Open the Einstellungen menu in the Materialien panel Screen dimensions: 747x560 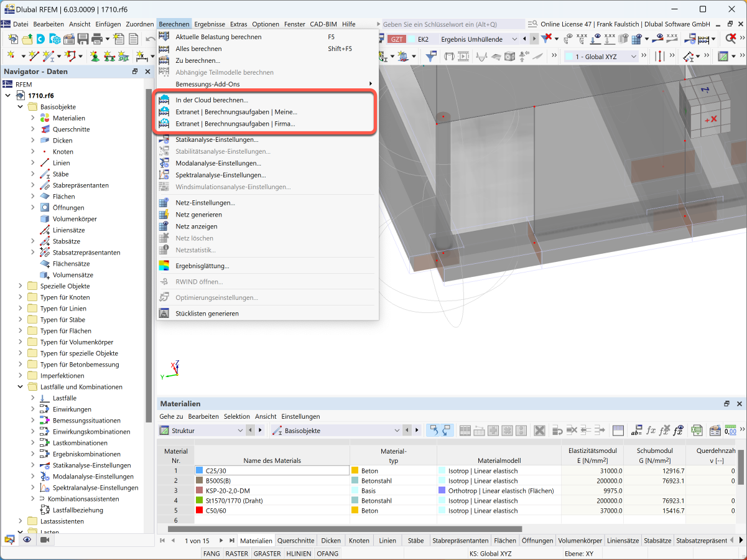(x=300, y=416)
